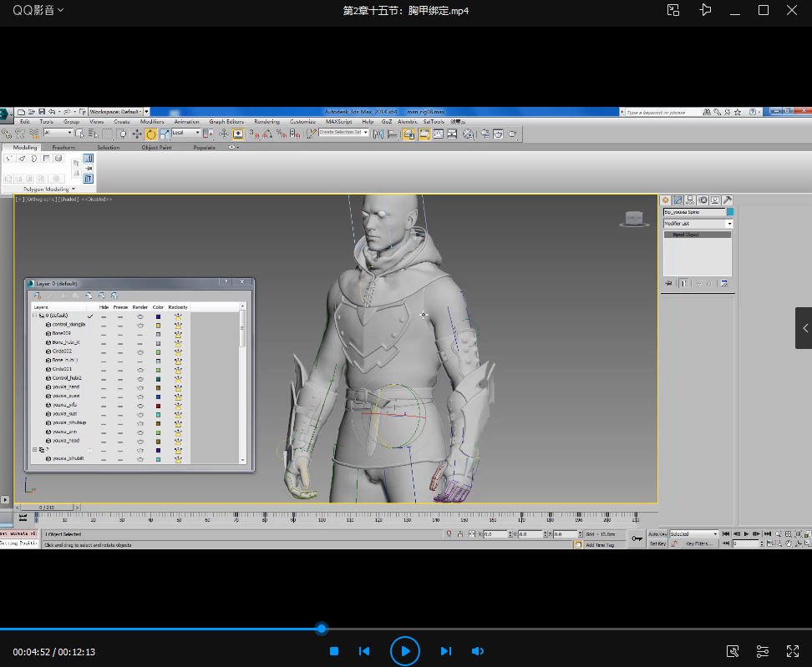Mute the player volume speaker

coord(478,651)
